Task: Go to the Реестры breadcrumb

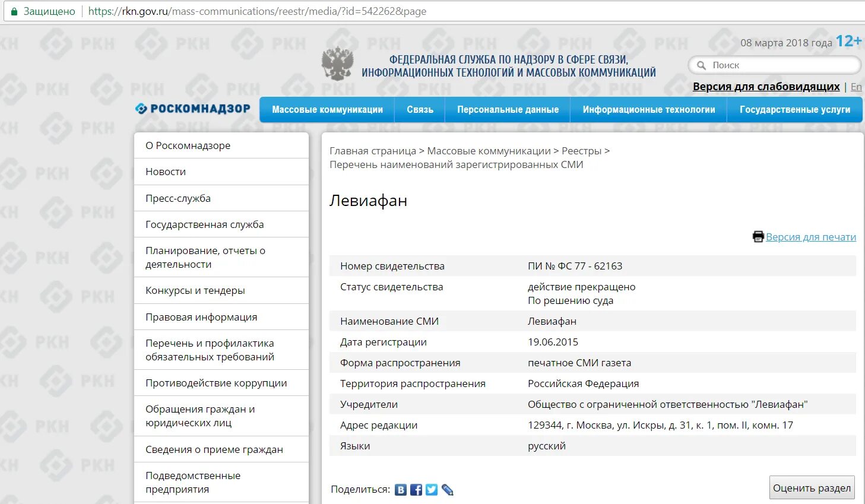Action: (x=581, y=151)
